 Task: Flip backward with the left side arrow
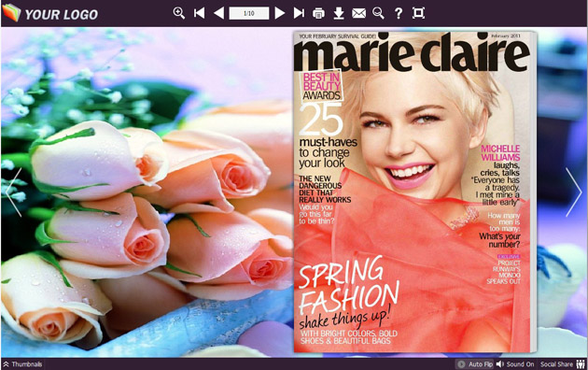coord(14,192)
